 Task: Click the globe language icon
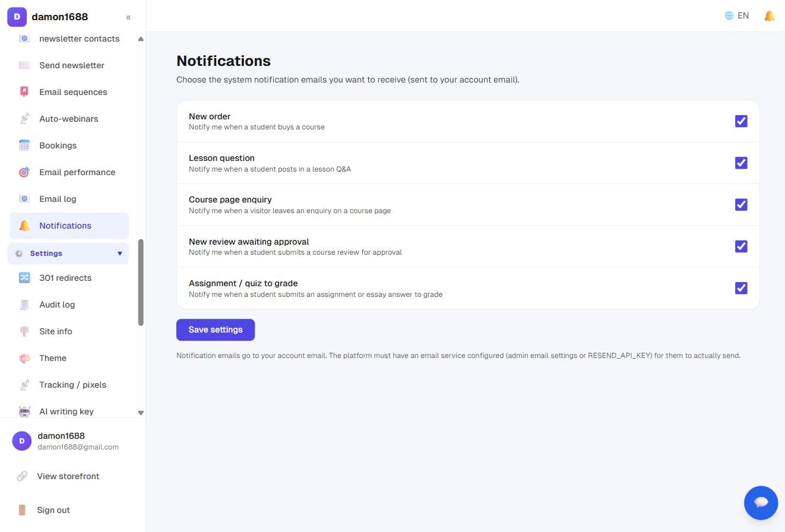pos(729,15)
